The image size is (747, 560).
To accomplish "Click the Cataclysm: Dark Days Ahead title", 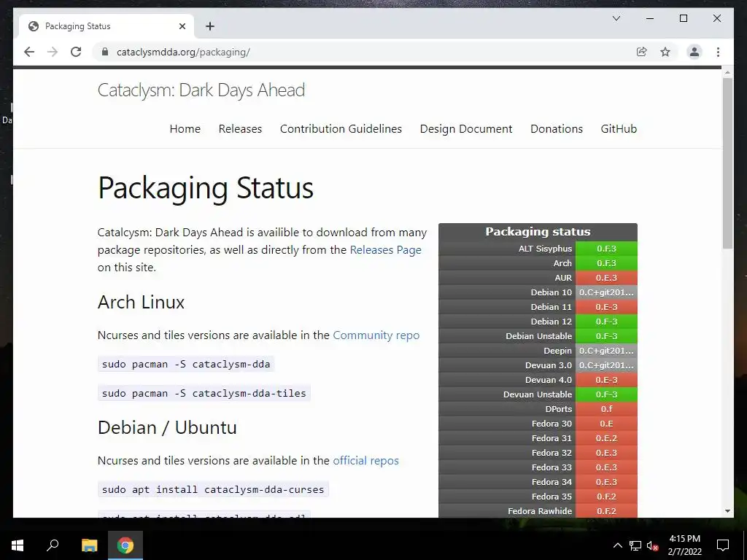I will click(201, 90).
